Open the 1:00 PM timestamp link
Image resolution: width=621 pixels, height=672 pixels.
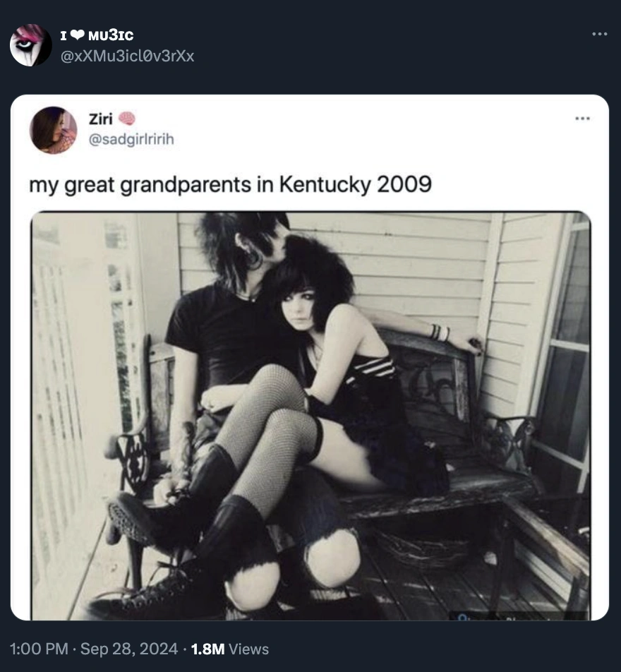(39, 649)
